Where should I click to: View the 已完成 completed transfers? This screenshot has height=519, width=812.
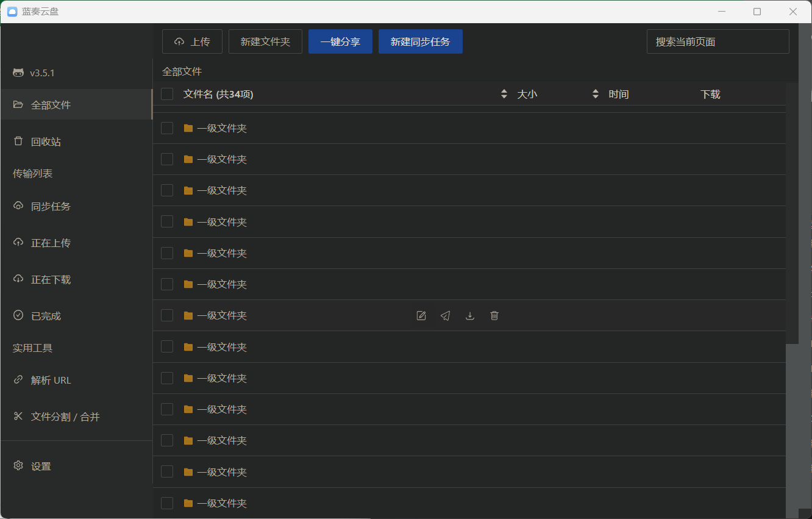(x=76, y=316)
